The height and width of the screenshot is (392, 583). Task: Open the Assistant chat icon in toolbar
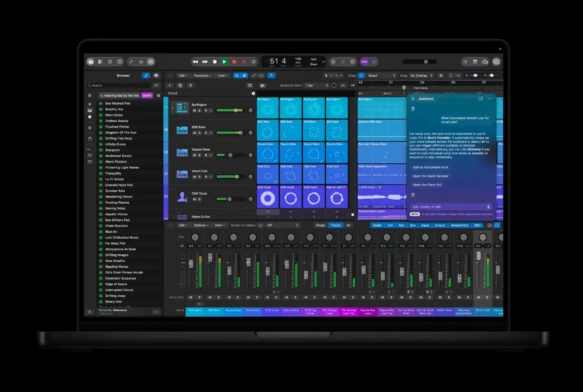[x=496, y=62]
